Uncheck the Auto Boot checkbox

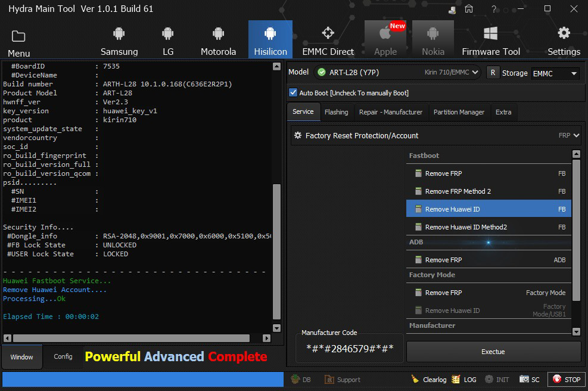click(293, 92)
